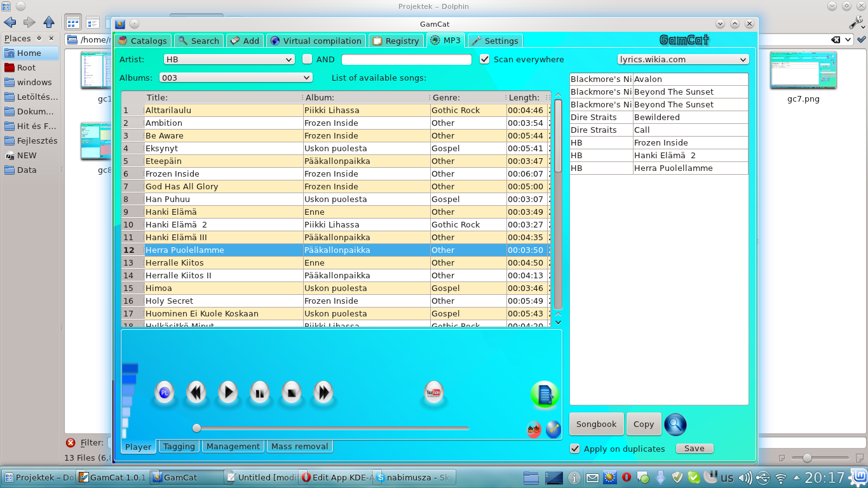Click the up chevron above song list scrollbar
This screenshot has width=868, height=488.
(x=558, y=96)
